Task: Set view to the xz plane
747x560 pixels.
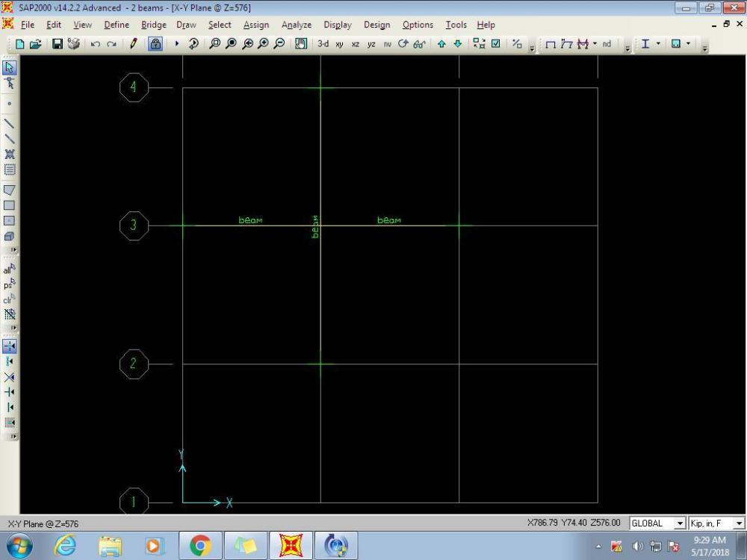Action: [356, 44]
